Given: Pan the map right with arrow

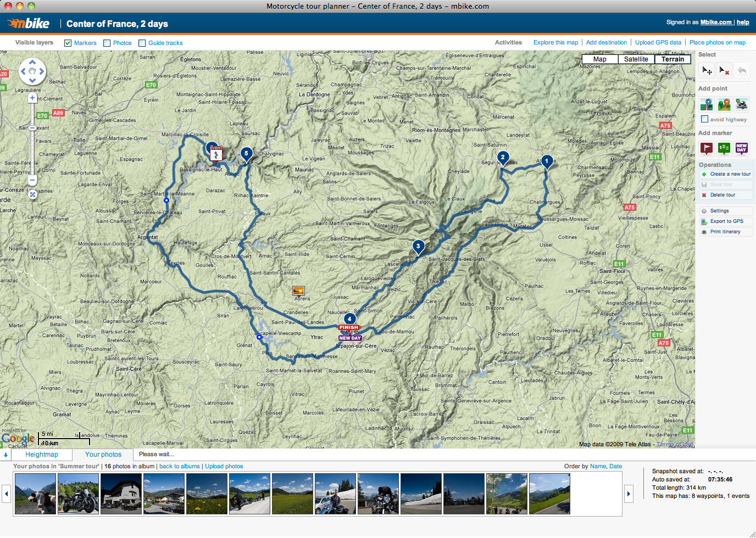Looking at the screenshot, I should (x=42, y=71).
